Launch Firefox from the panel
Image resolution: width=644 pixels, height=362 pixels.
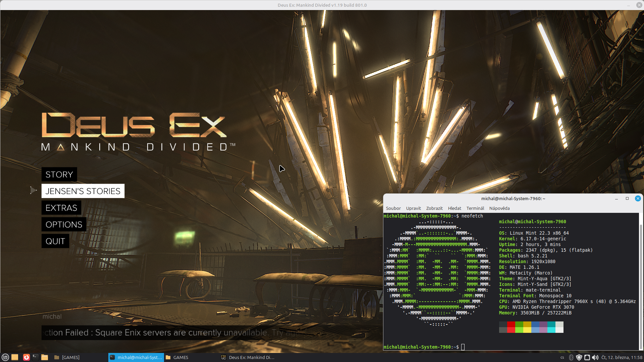26,357
